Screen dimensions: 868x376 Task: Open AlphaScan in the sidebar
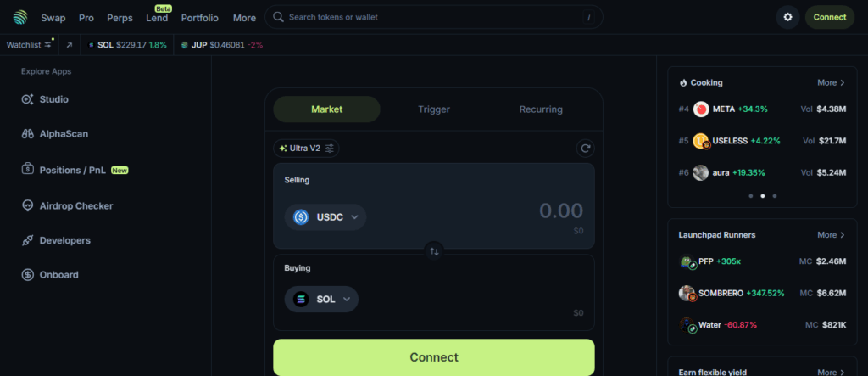[64, 133]
